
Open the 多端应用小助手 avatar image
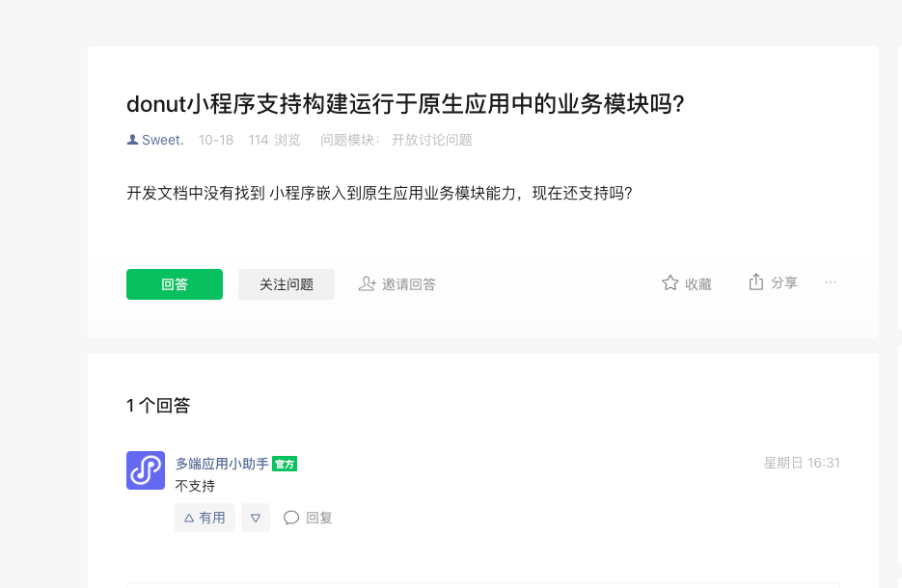[x=146, y=470]
